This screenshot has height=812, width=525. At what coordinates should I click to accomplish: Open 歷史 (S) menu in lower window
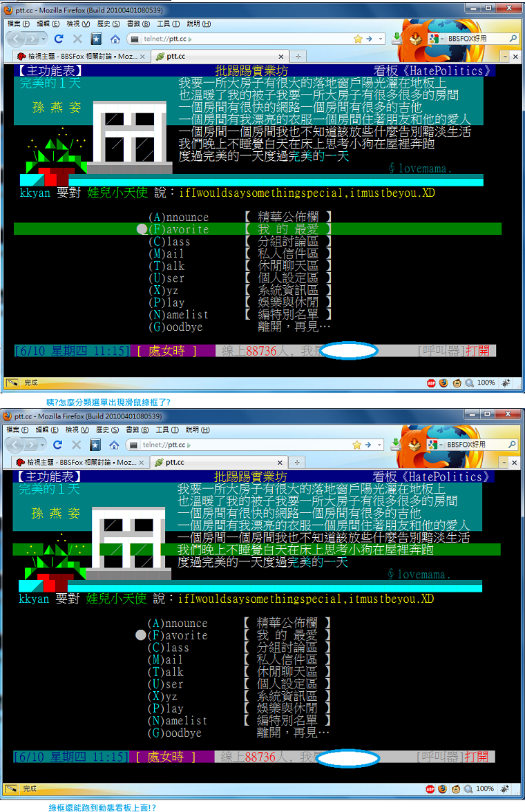pyautogui.click(x=107, y=429)
